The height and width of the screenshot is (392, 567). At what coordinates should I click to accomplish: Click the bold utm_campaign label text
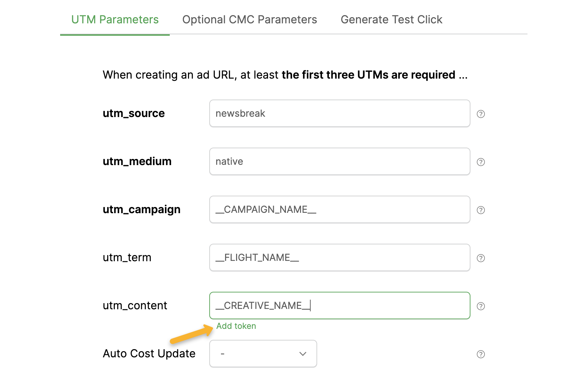(x=142, y=209)
